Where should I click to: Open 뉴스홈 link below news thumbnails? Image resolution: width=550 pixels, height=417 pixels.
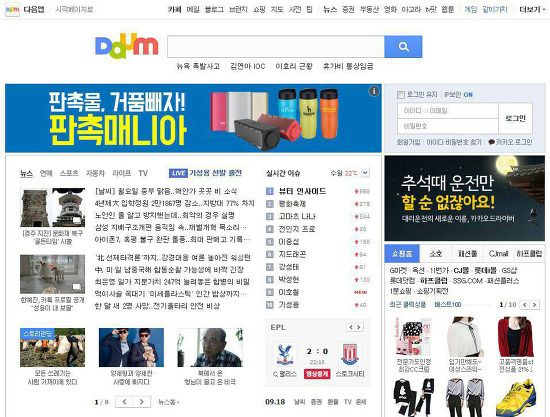pos(168,402)
